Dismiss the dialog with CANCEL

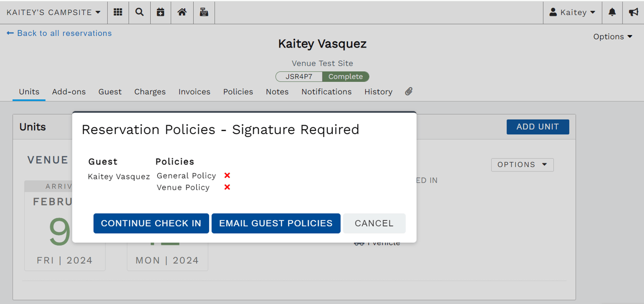click(x=374, y=223)
